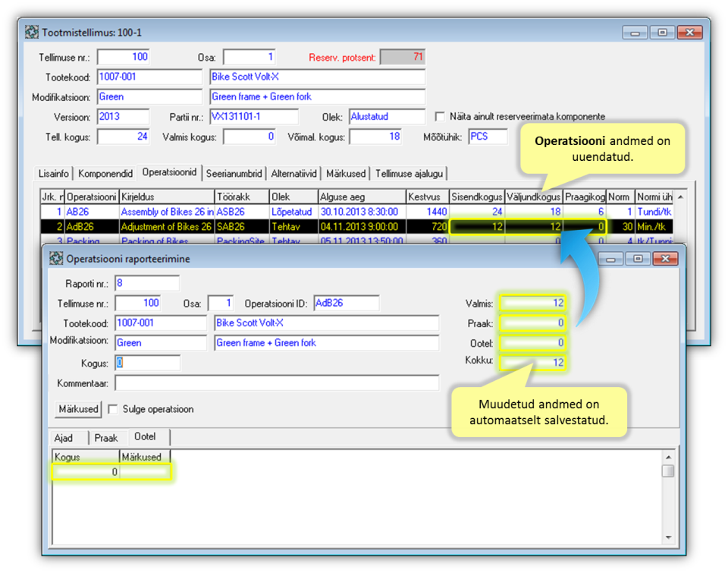Enable 'Näita ainult reserveerimata komponente' checkbox
This screenshot has height=573, width=728.
(440, 116)
